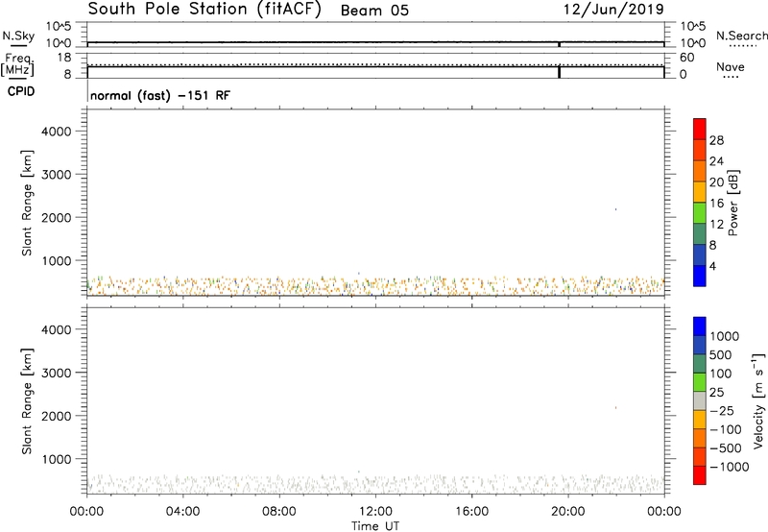Click the 'Freq. [MHz]' axis label

[17, 64]
